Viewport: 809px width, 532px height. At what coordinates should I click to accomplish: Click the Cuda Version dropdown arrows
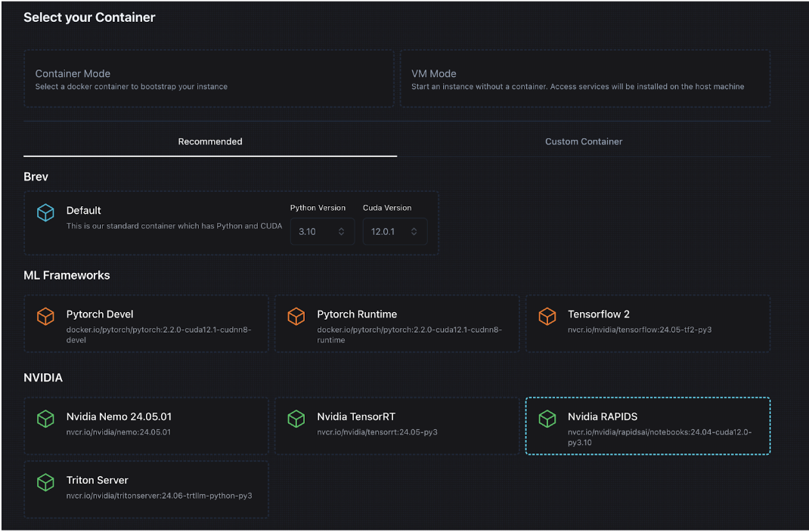click(x=414, y=231)
